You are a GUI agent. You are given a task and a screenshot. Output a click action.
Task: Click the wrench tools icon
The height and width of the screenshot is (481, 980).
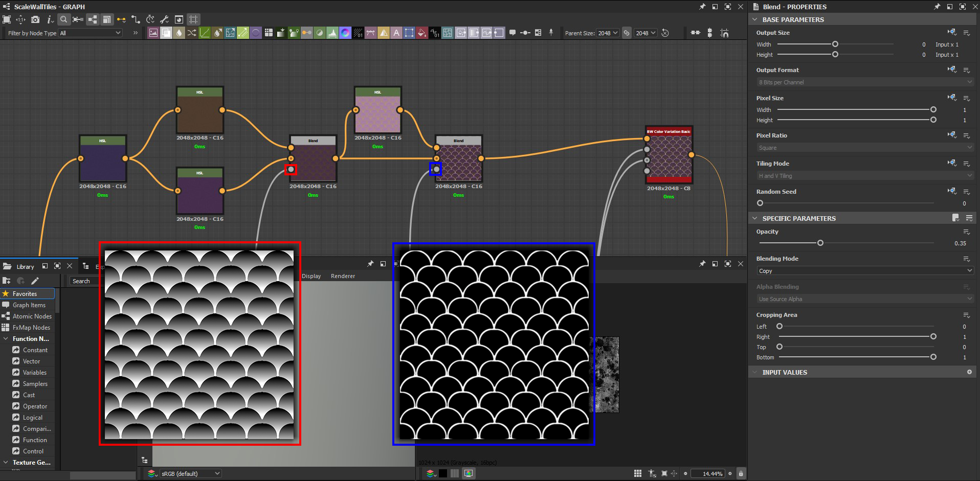point(165,19)
